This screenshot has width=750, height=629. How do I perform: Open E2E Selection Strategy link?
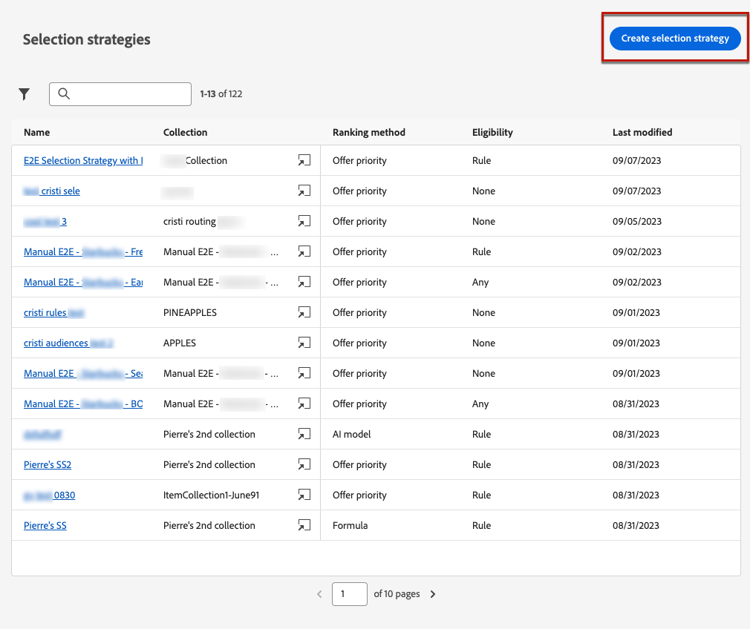point(82,160)
